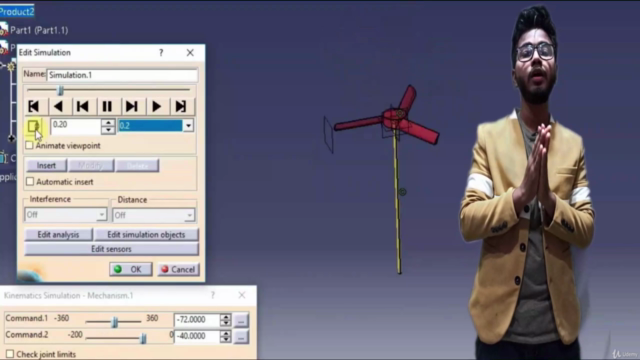Decrease Command.2 value
This screenshot has width=640, height=360.
click(225, 340)
